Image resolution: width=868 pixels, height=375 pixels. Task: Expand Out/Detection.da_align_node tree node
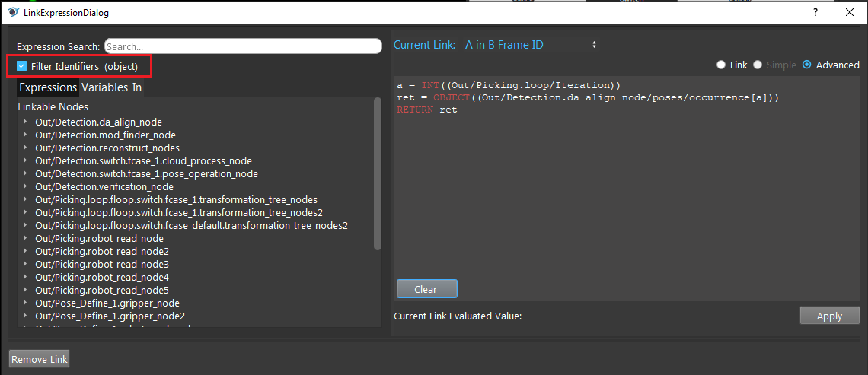[25, 122]
